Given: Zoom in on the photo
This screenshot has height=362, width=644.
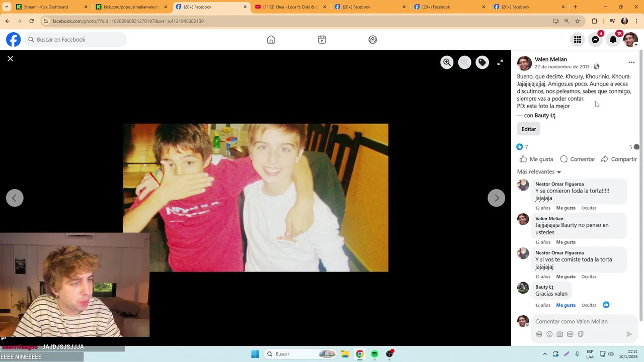Looking at the screenshot, I should point(447,62).
